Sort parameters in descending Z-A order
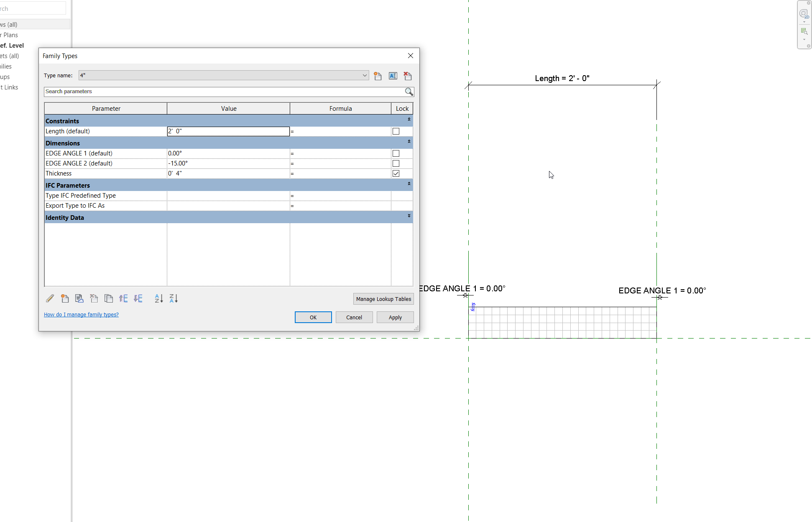 174,298
